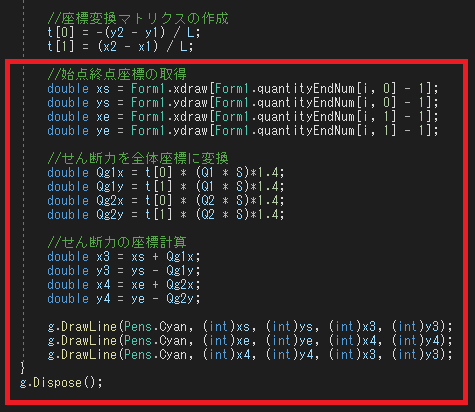
Task: Click the Qg2x variable declaration line
Action: pyautogui.click(x=166, y=201)
